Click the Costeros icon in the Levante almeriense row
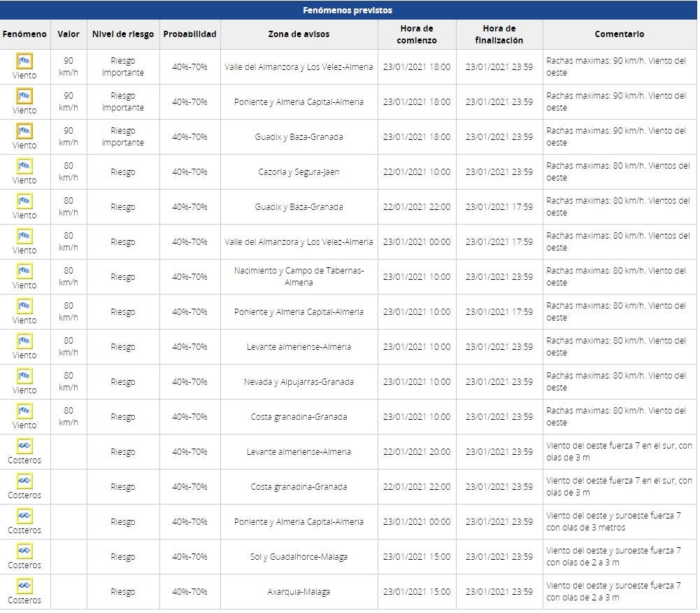Image resolution: width=700 pixels, height=613 pixels. [x=24, y=446]
